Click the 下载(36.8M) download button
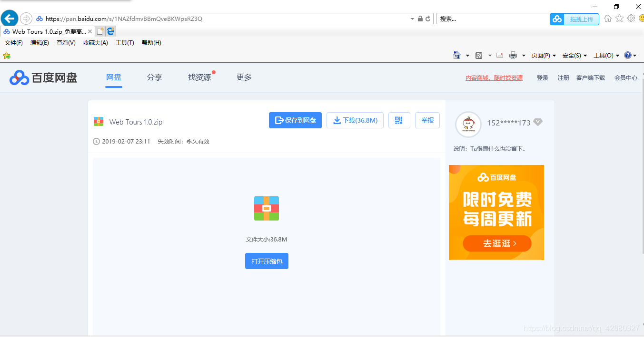 pos(355,120)
